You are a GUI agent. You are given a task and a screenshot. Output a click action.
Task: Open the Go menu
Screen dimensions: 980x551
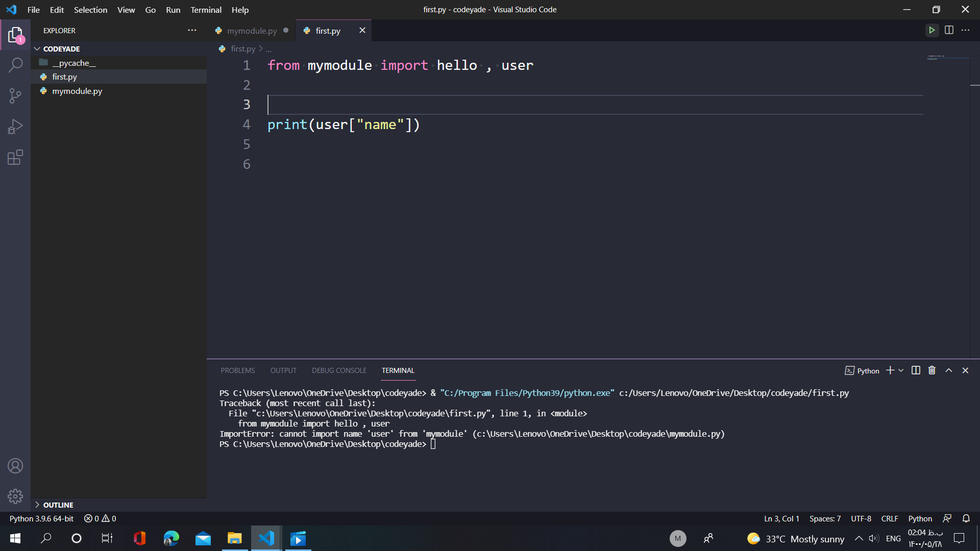[x=150, y=10]
